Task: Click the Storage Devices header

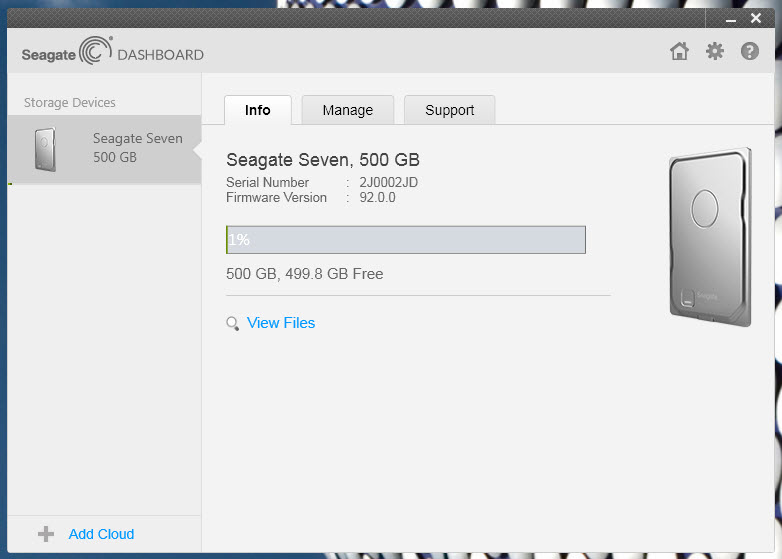Action: click(x=70, y=103)
